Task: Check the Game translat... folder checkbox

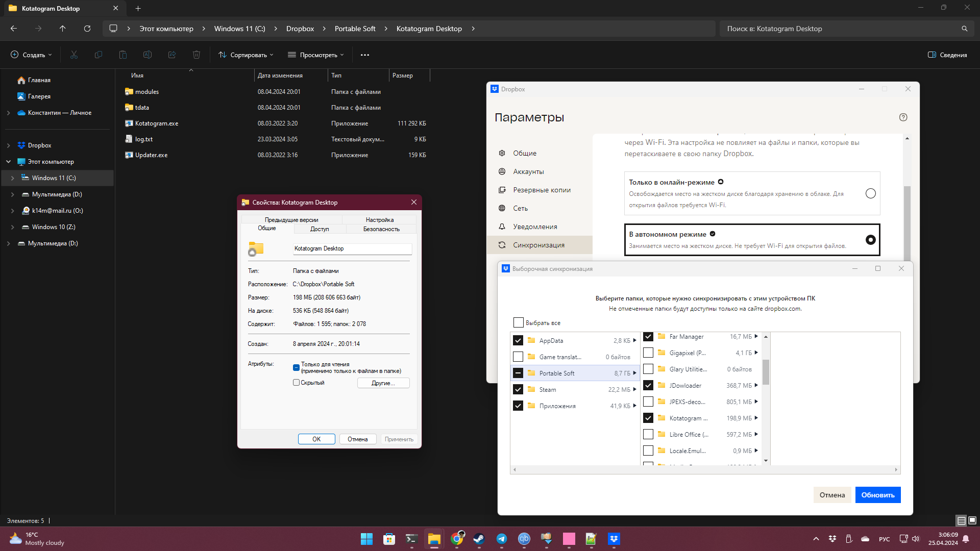Action: [518, 357]
